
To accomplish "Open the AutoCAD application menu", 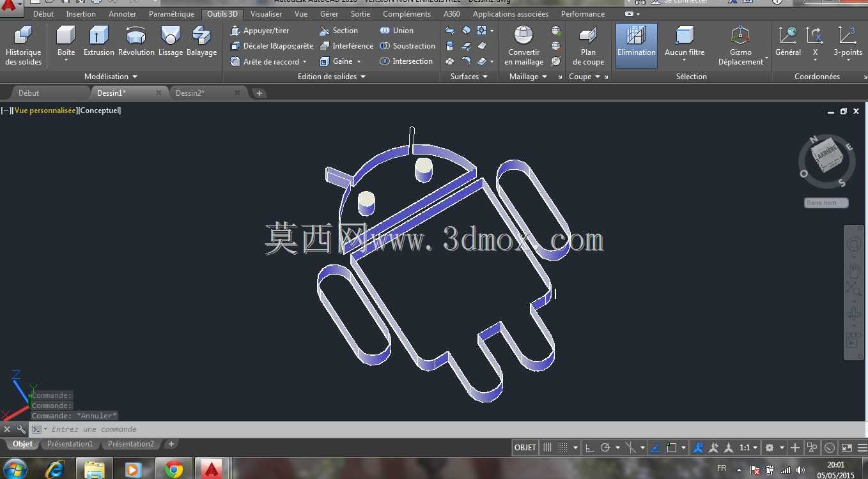I will tap(11, 8).
